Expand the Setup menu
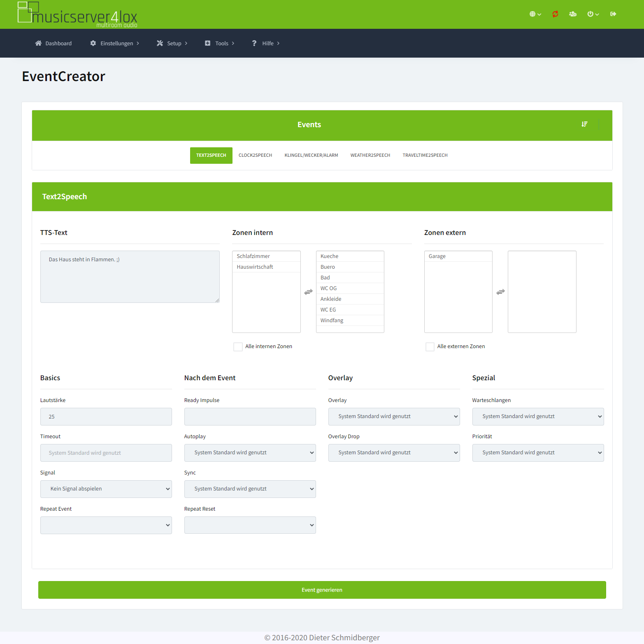This screenshot has width=644, height=644. coord(172,43)
